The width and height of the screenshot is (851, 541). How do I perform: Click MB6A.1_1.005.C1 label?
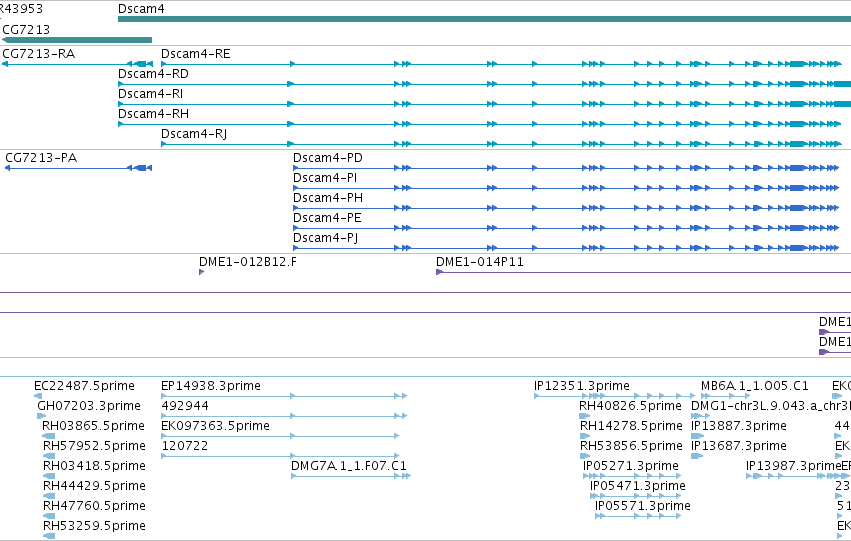[755, 386]
